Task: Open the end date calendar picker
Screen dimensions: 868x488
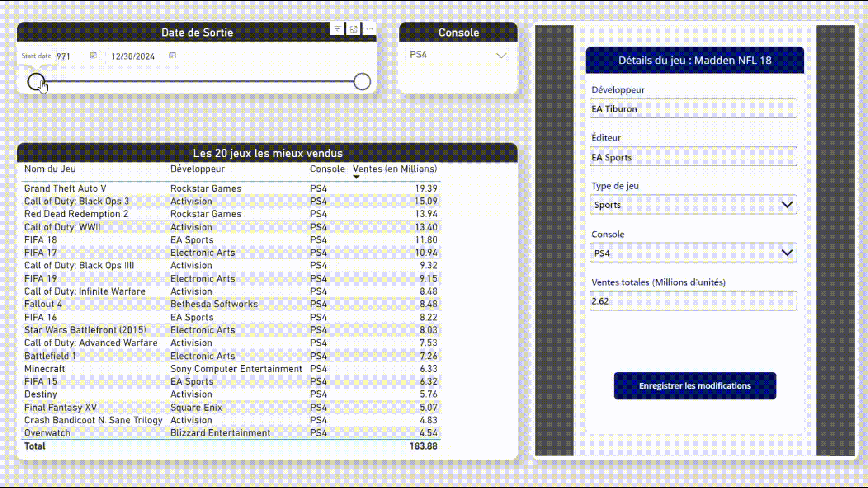Action: [x=172, y=56]
